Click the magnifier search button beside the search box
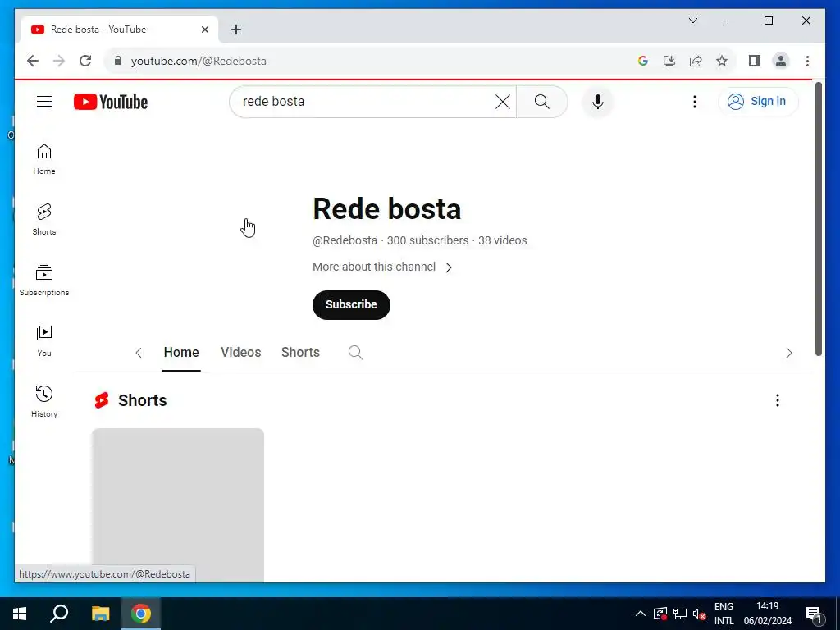840x630 pixels. click(x=541, y=101)
